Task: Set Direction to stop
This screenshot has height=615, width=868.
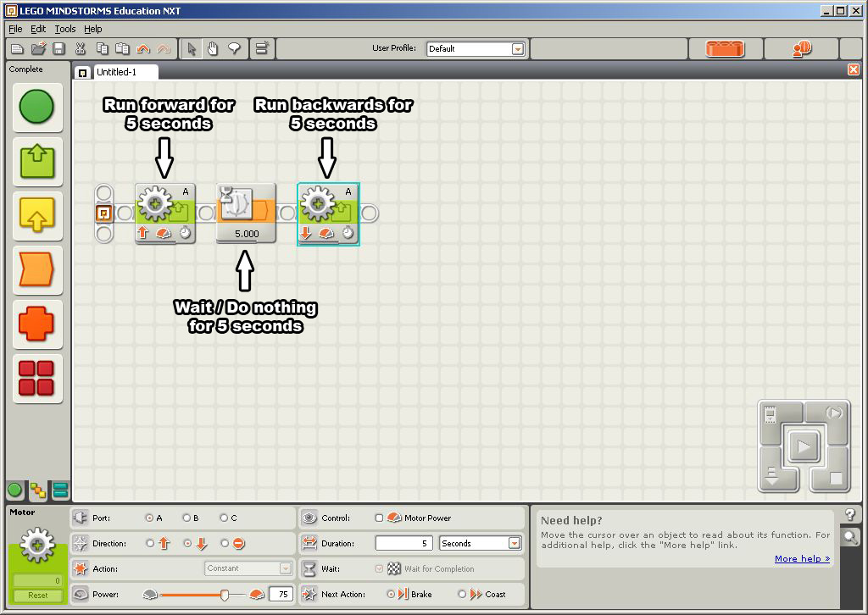Action: point(224,544)
